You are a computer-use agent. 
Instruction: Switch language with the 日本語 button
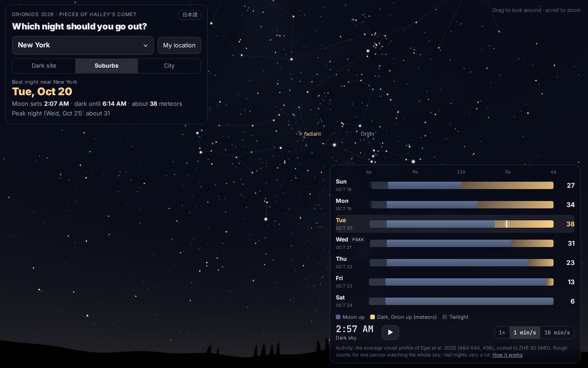click(x=190, y=15)
